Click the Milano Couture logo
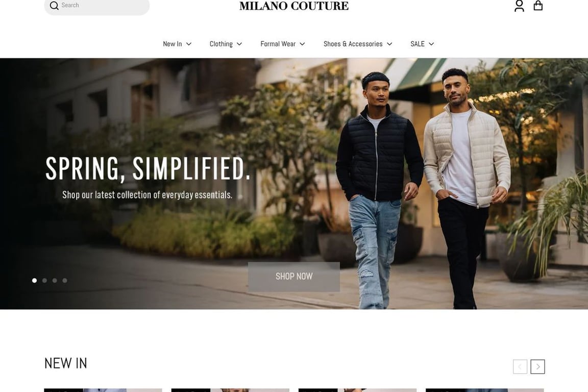 [x=294, y=6]
